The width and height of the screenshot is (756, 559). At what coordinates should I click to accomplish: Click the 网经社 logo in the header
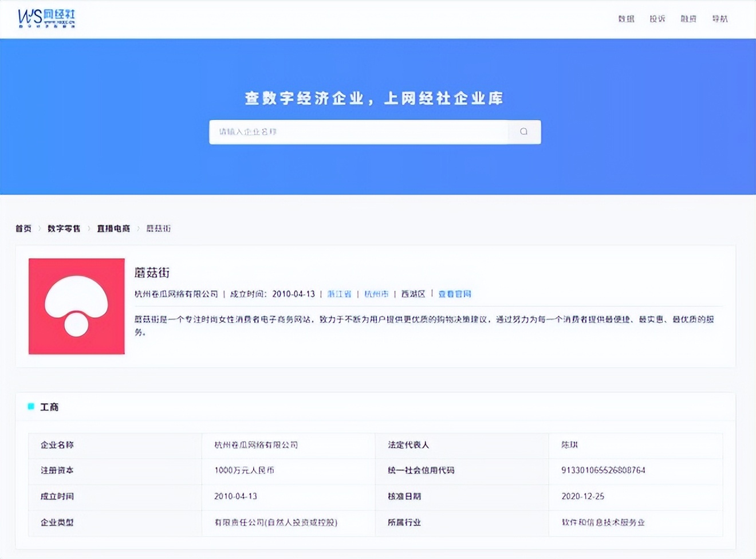pos(46,18)
